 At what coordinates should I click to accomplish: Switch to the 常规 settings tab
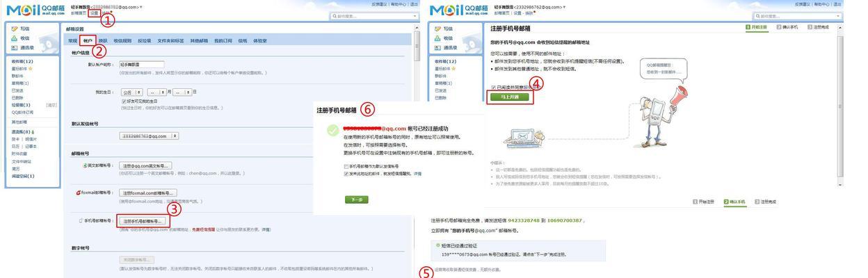pyautogui.click(x=73, y=41)
